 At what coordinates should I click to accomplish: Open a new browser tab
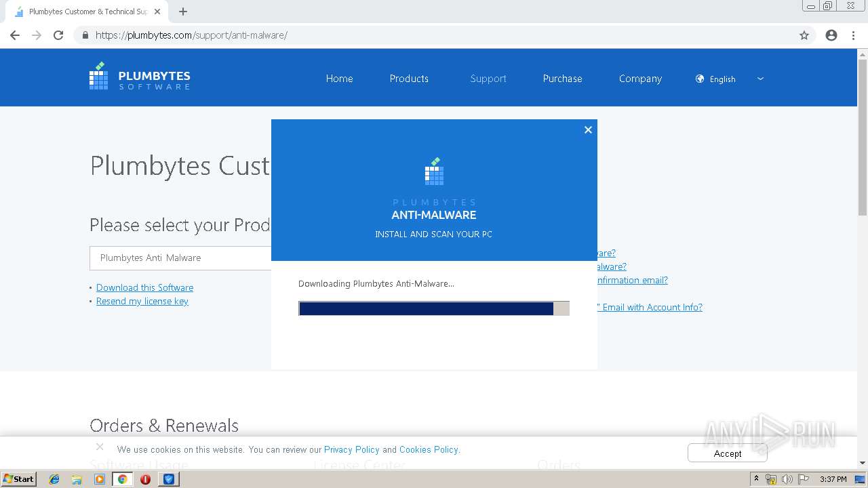[x=183, y=12]
